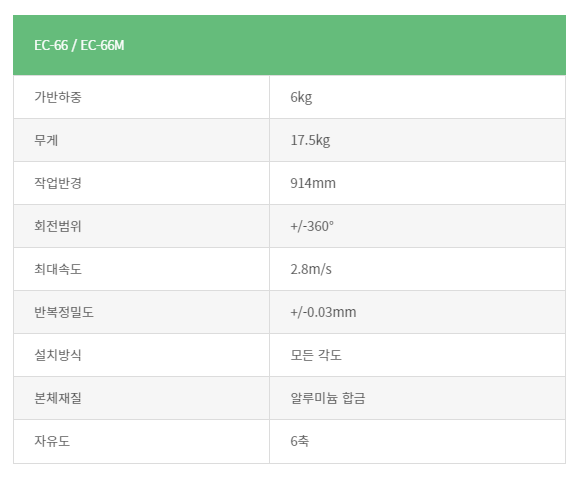
Task: Select the 자유도 label
Action: (x=52, y=441)
